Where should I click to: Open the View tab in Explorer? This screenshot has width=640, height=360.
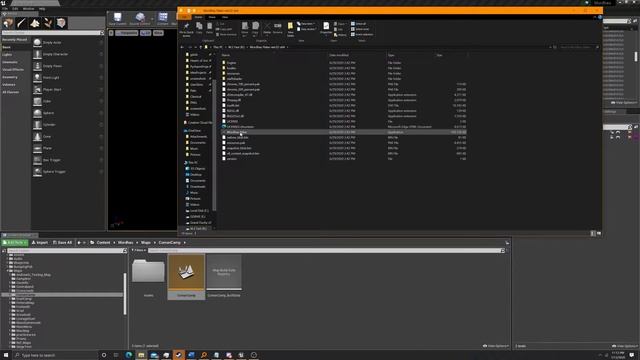click(x=225, y=17)
